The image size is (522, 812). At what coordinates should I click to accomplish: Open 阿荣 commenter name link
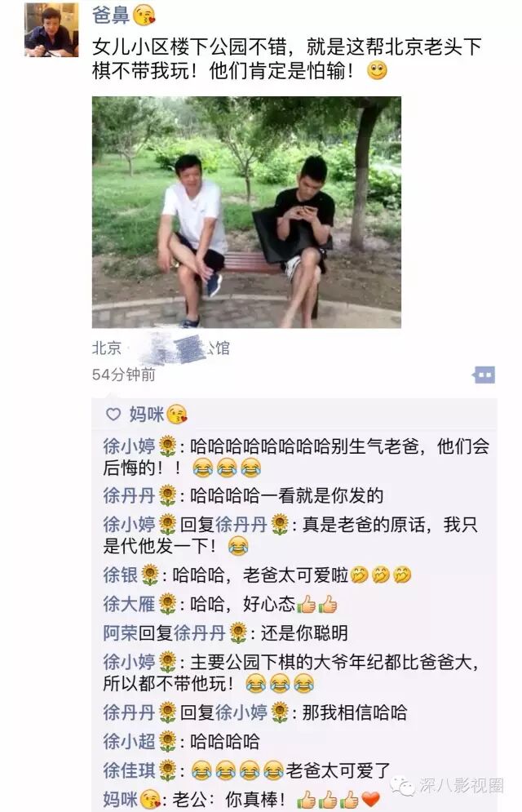[120, 632]
